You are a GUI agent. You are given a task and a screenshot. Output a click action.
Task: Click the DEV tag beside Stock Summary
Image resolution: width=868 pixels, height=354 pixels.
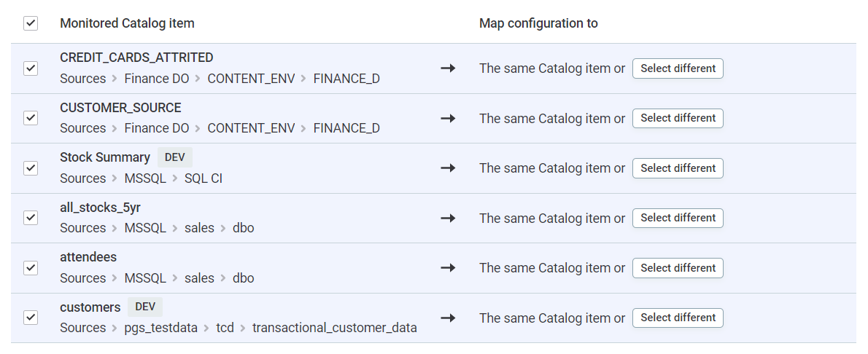[174, 157]
